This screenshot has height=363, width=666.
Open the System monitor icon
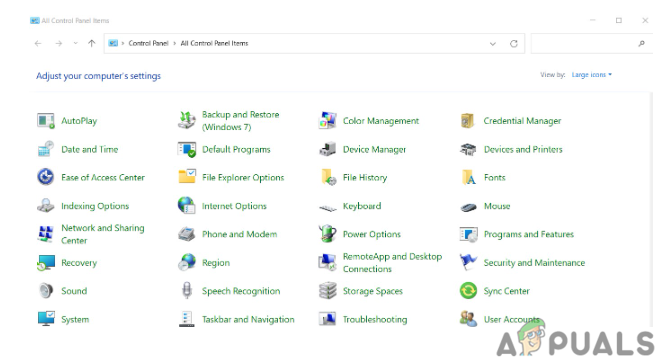tap(46, 319)
